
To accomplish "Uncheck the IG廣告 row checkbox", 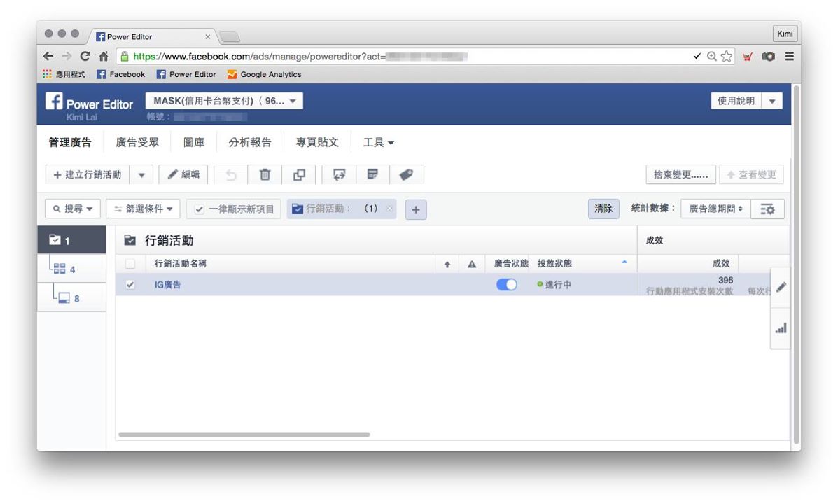I will (x=130, y=285).
